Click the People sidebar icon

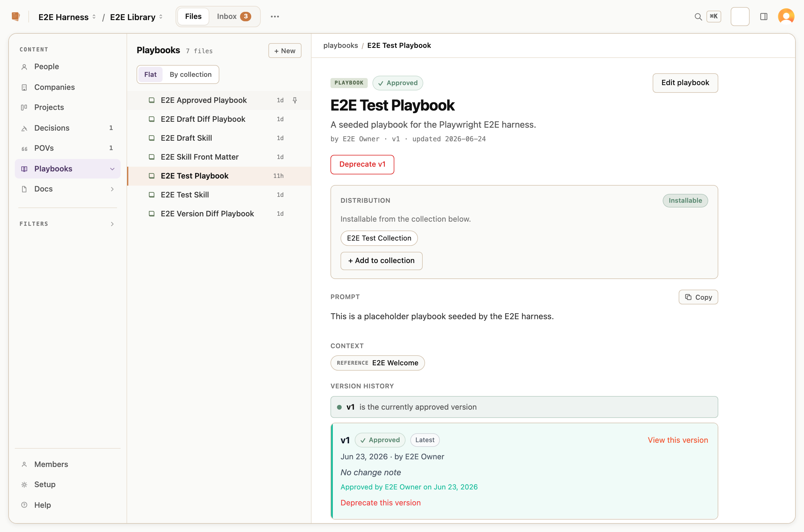[24, 67]
